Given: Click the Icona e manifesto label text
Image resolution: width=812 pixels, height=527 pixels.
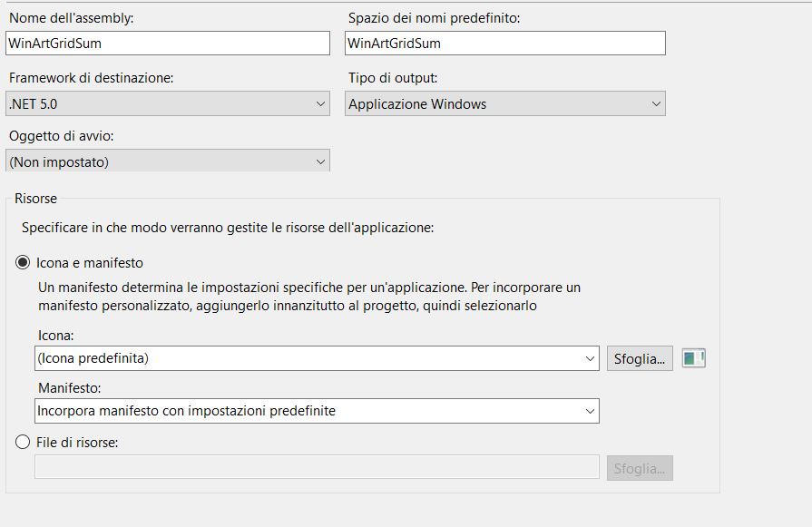Looking at the screenshot, I should tap(90, 263).
